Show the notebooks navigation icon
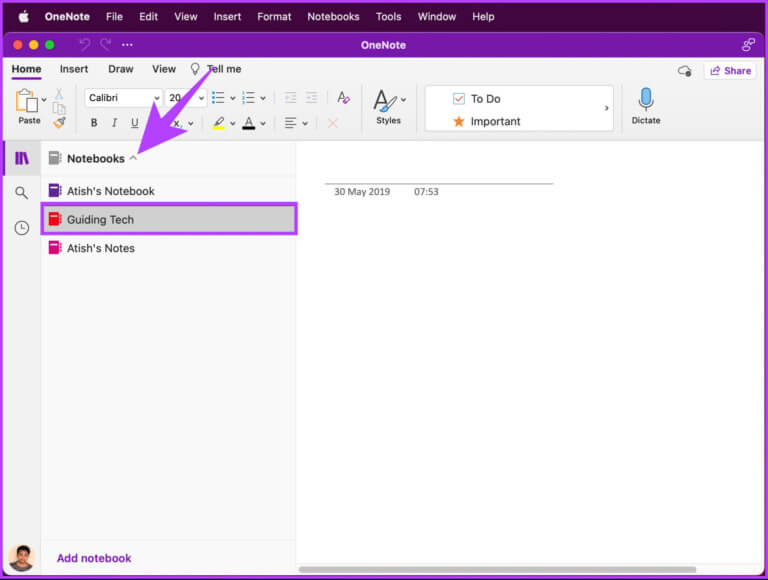Screen dimensions: 768x580 click(22, 158)
